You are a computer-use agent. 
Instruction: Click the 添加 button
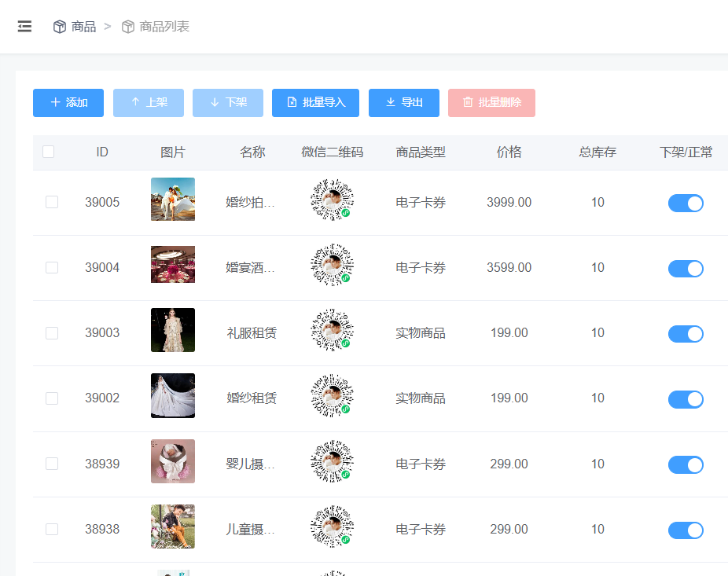point(68,103)
